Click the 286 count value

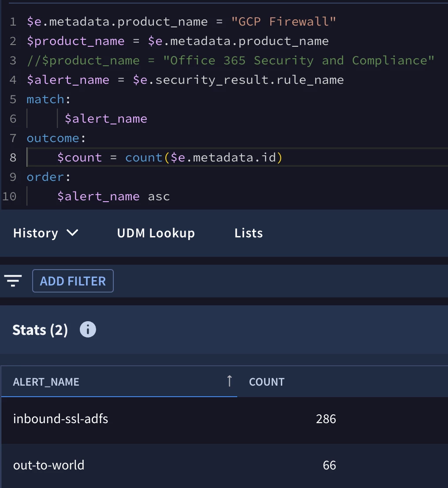point(326,419)
